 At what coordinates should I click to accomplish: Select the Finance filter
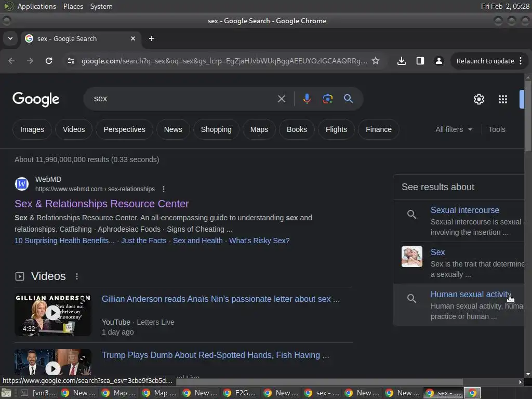pos(379,129)
